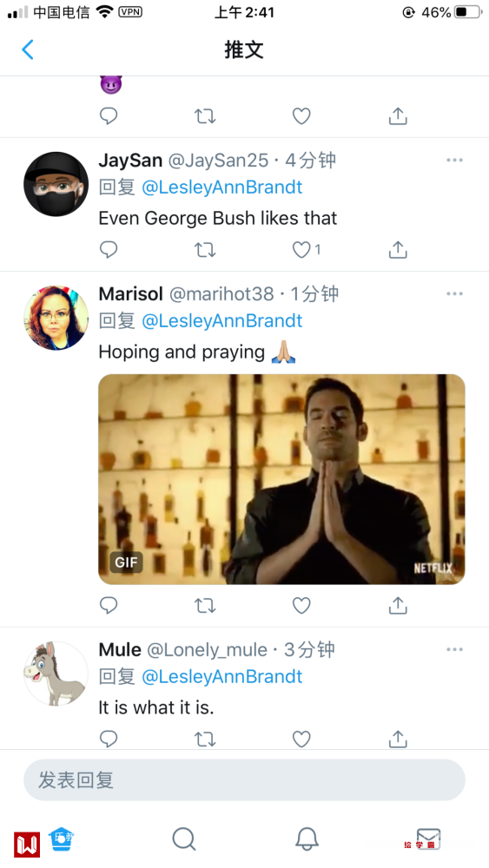
Task: Reply to Marisol's tweet
Action: coord(109,605)
